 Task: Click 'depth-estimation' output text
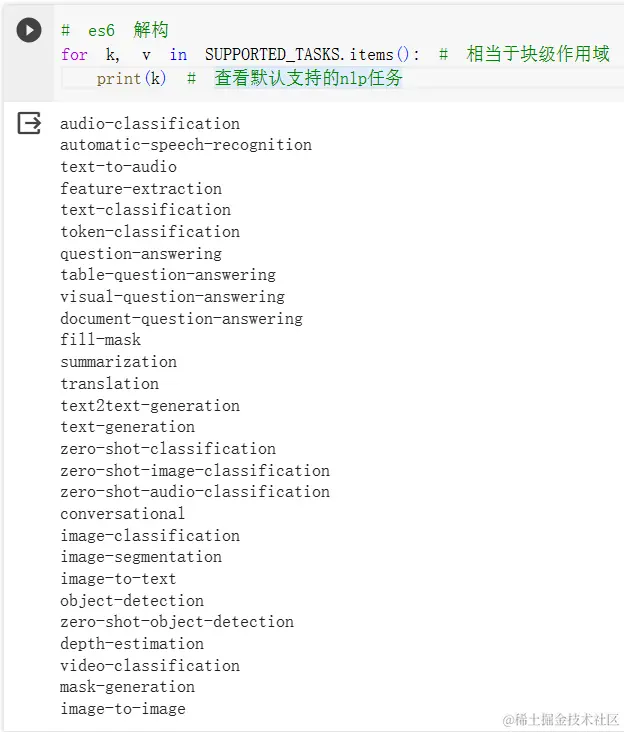pos(132,644)
